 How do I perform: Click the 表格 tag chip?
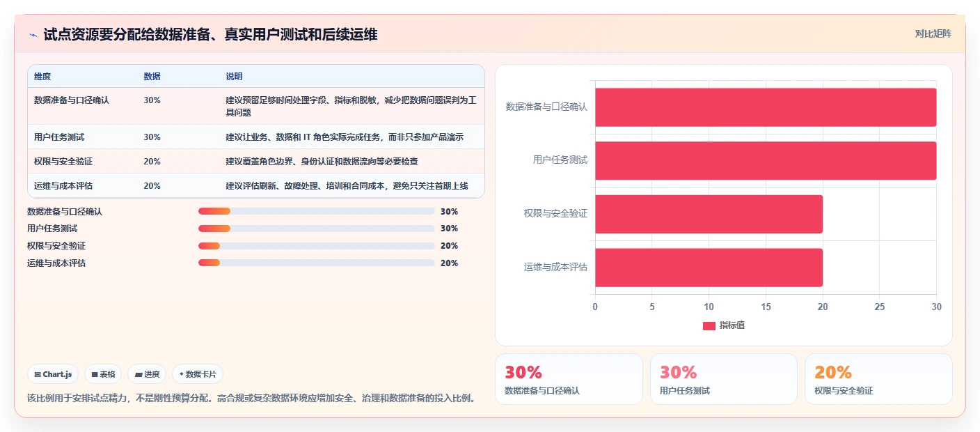(103, 374)
